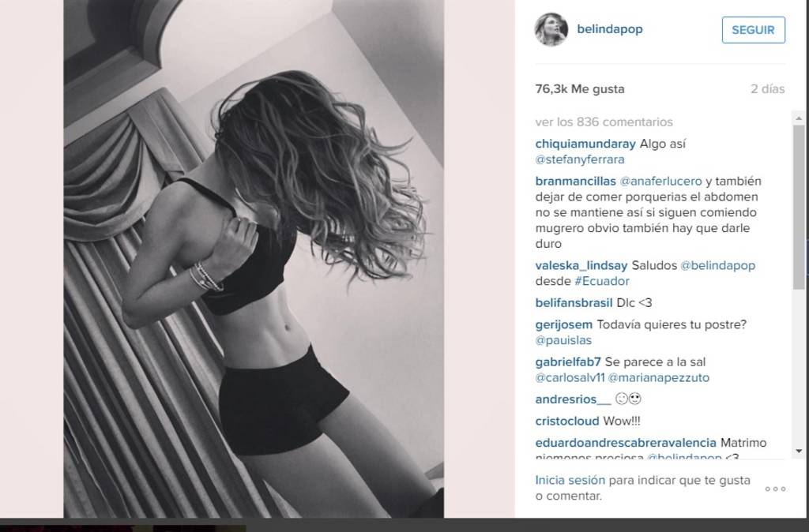The height and width of the screenshot is (532, 809).
Task: Open the belindapop username link
Action: (609, 29)
